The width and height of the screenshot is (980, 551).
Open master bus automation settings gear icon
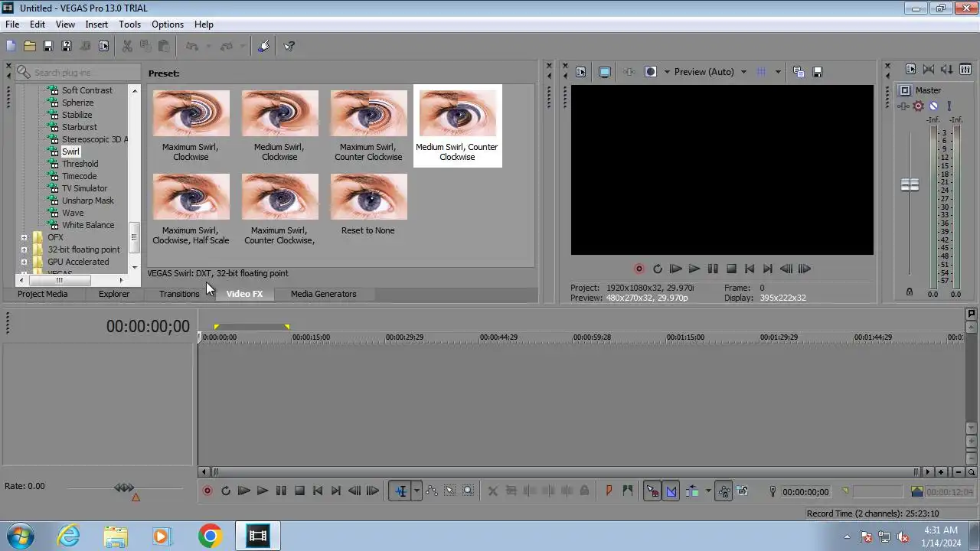pyautogui.click(x=918, y=106)
